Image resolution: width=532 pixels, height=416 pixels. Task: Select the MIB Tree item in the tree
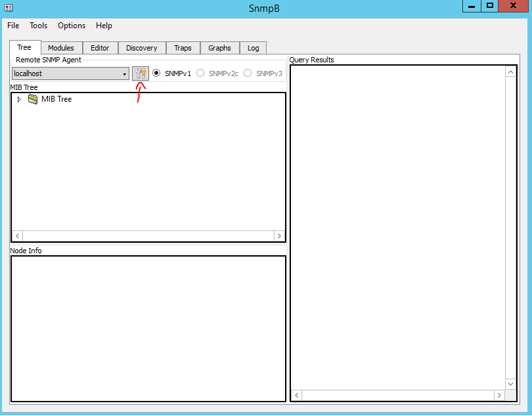coord(56,99)
